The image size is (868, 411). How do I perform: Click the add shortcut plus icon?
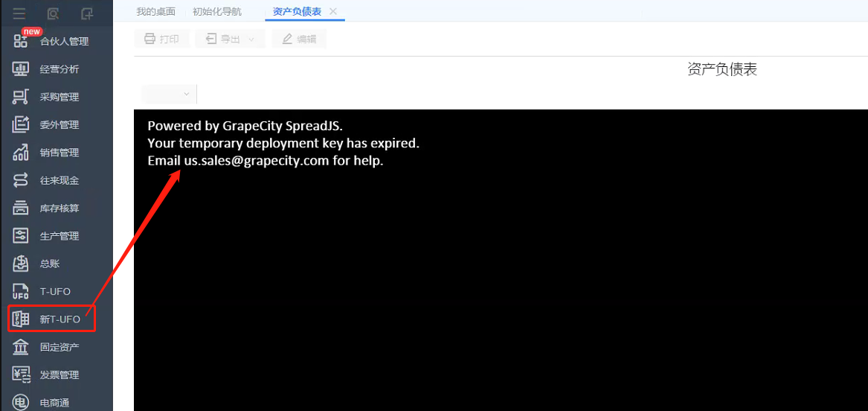tap(87, 13)
